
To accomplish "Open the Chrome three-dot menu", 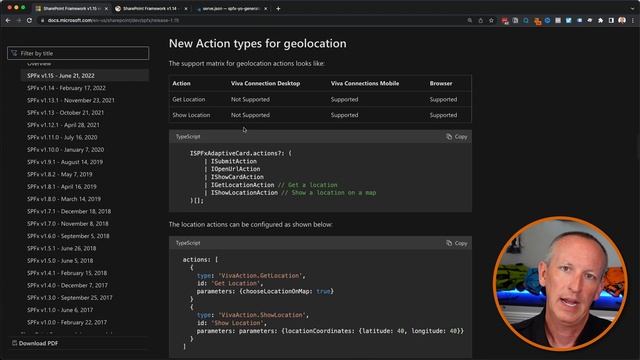I will click(633, 20).
